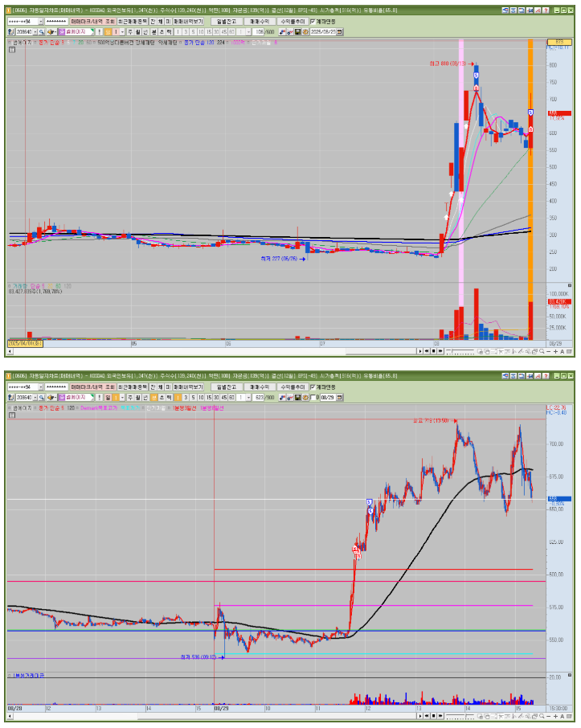Click the speaker sound icon in upper chart toolbar

(x=50, y=32)
